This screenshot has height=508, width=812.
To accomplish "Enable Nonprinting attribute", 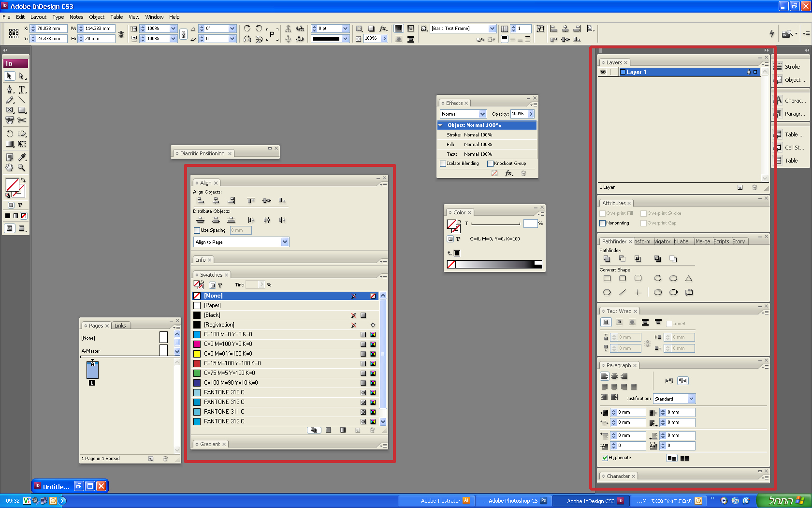I will click(603, 223).
